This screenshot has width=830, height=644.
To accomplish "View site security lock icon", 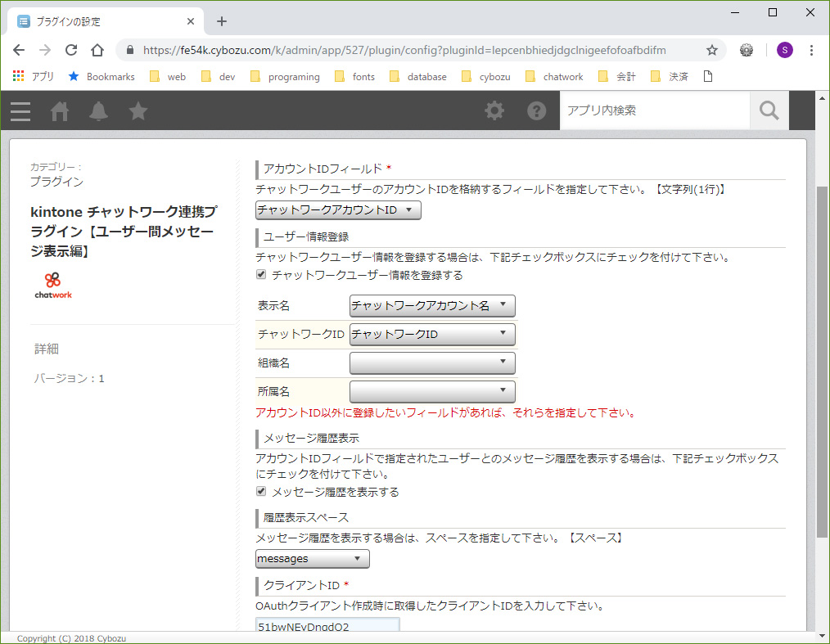I will [x=129, y=50].
